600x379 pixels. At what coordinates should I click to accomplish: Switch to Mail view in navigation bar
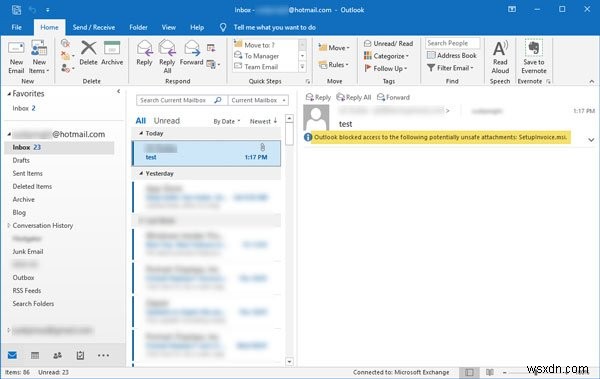pos(12,355)
